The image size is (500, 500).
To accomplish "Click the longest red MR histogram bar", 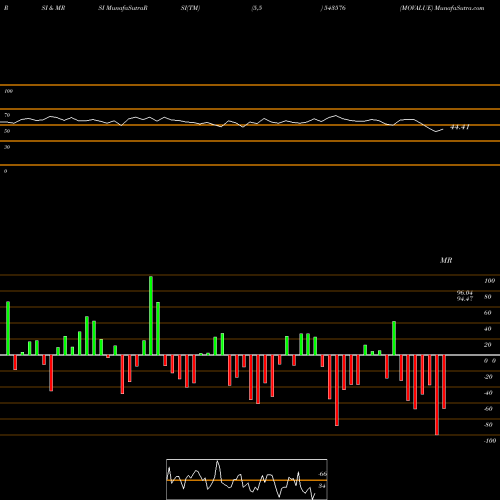I will 437,395.
